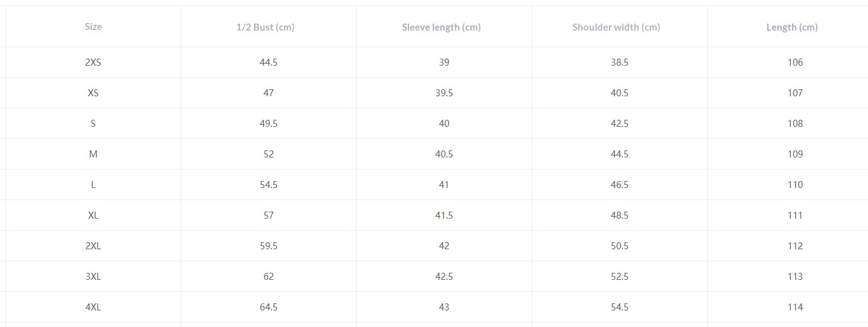Screen dimensions: 868x327
Task: Select bust value 57 in XL row
Action: coord(269,215)
